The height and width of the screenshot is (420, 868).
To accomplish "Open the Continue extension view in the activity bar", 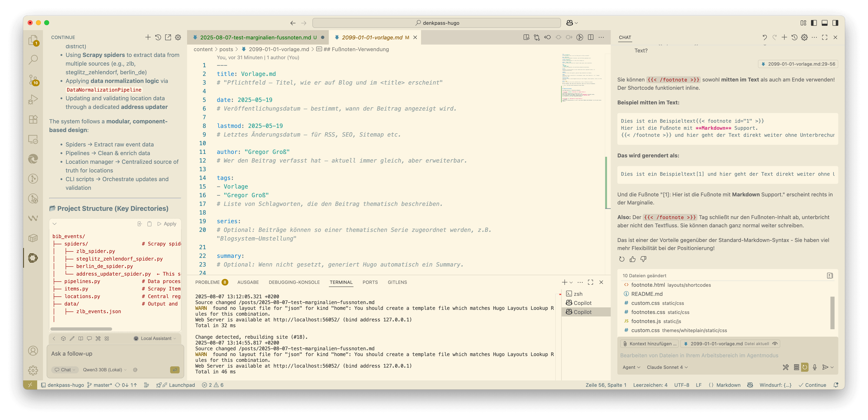I will coord(33,258).
